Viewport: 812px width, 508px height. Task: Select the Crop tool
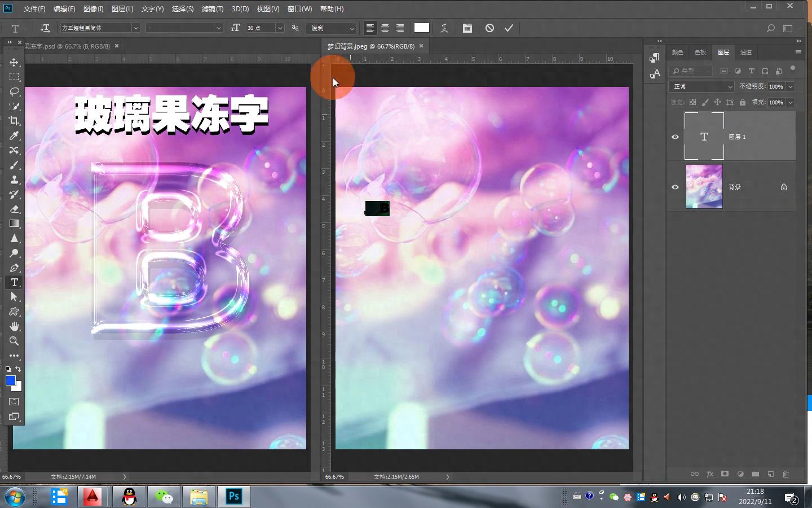pos(14,121)
